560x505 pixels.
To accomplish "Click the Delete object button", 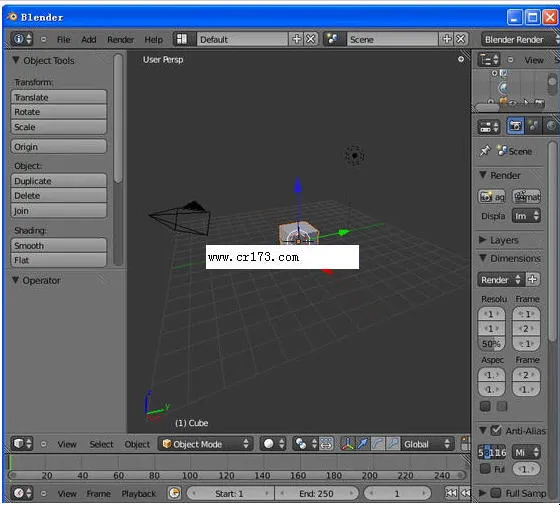I will tap(59, 195).
